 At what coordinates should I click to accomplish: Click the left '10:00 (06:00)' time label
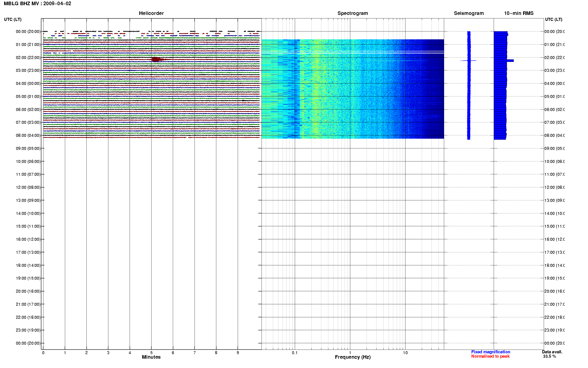28,162
